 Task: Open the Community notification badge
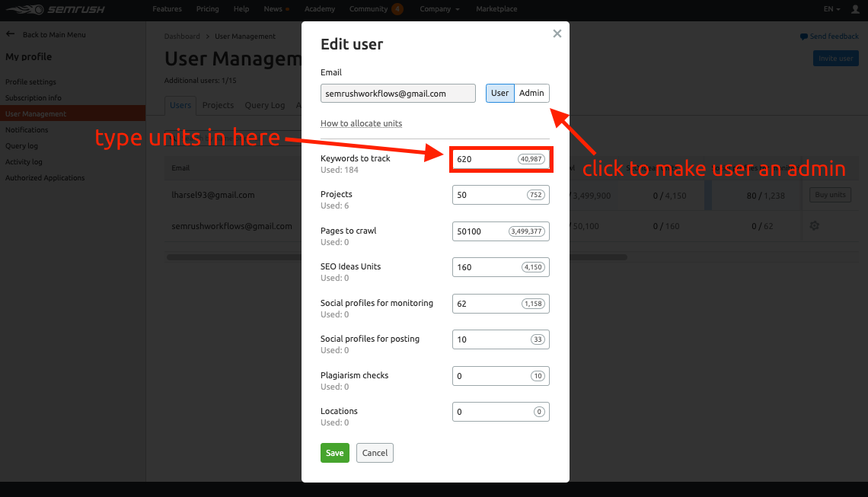(x=397, y=9)
